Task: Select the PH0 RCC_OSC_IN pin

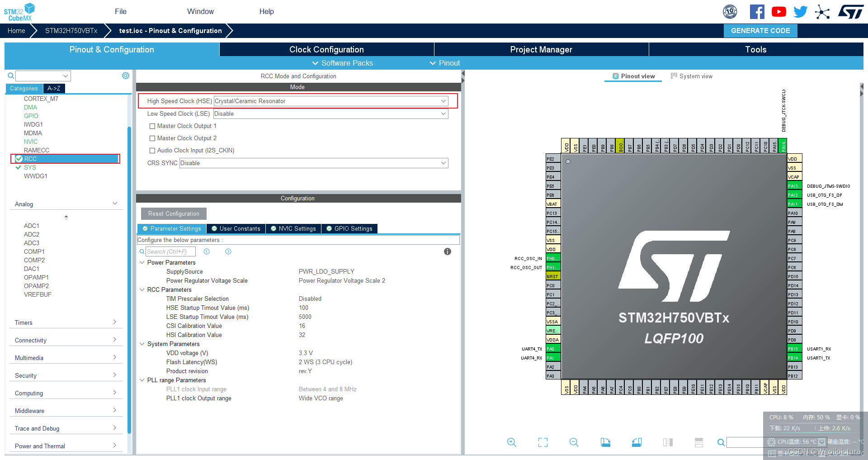Action: pyautogui.click(x=553, y=258)
